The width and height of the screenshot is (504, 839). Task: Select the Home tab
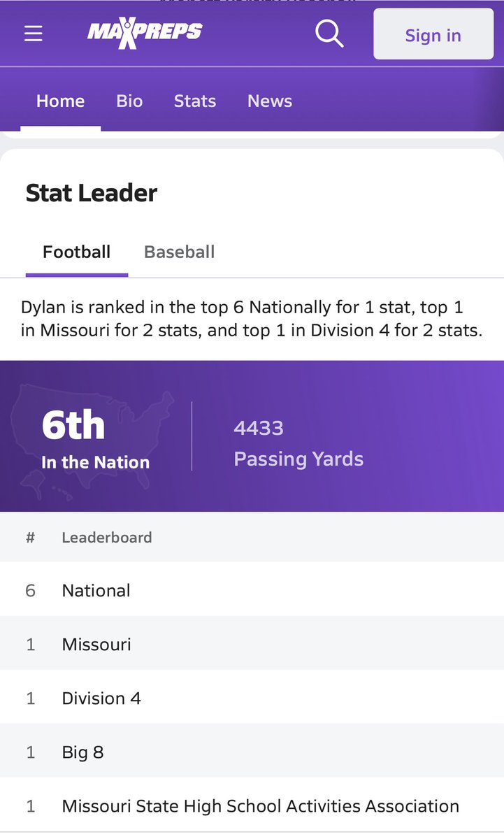[61, 101]
